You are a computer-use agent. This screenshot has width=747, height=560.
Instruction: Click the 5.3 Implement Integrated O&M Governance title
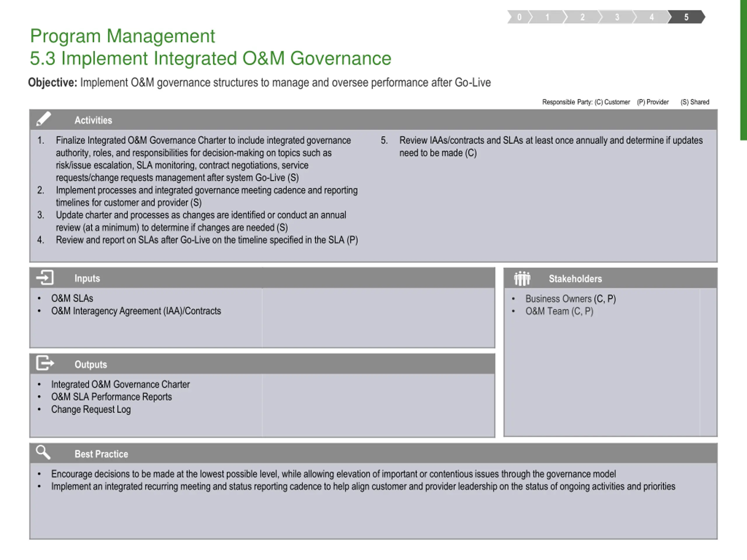click(x=210, y=58)
